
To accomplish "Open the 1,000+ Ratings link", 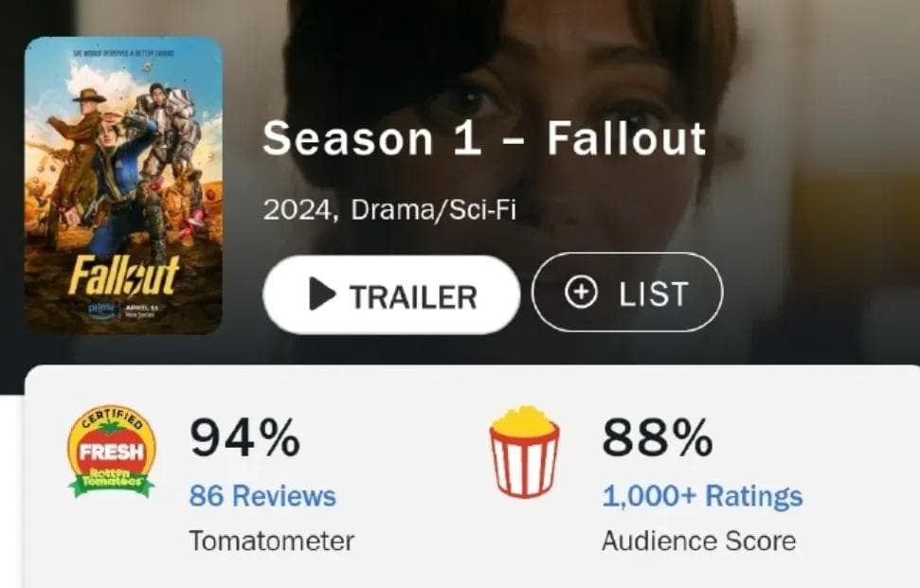I will [x=702, y=496].
